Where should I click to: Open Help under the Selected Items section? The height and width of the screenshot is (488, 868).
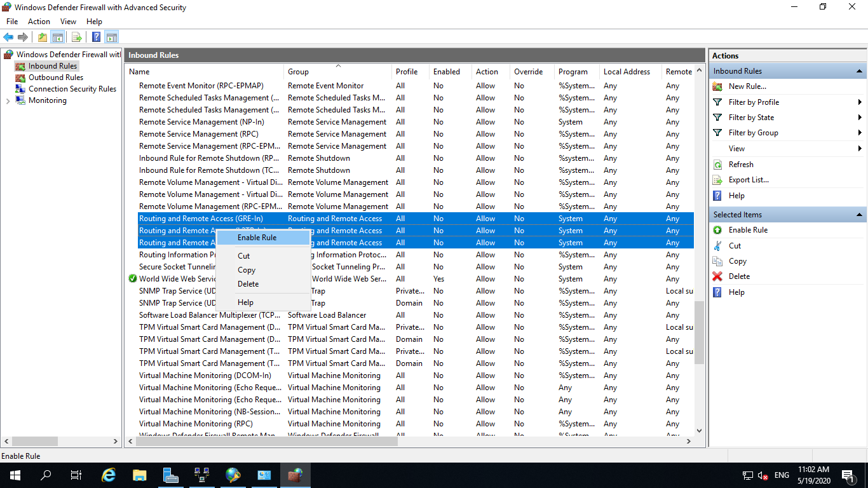tap(736, 292)
